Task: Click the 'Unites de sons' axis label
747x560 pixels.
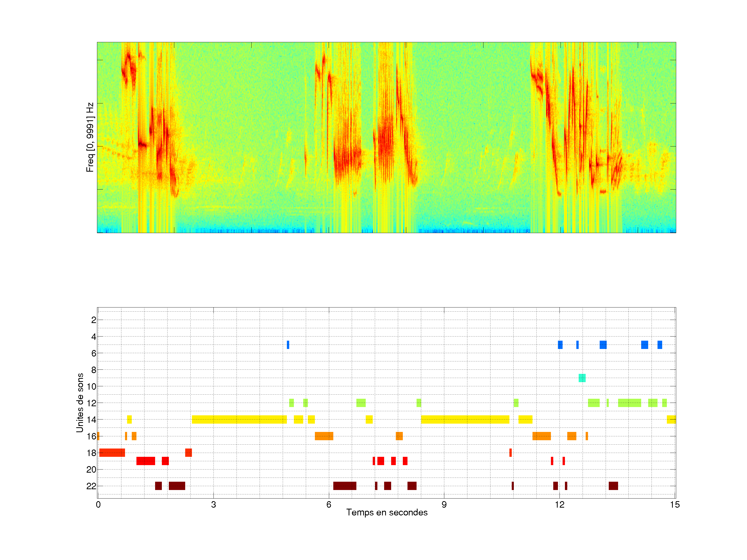Action: tap(80, 402)
